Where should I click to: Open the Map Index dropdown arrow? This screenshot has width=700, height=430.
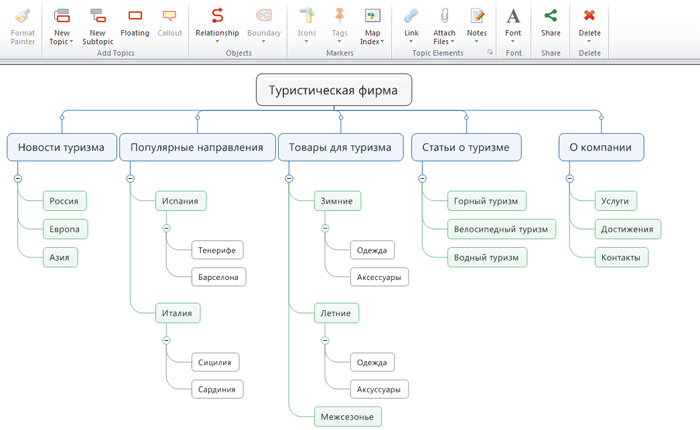(382, 42)
